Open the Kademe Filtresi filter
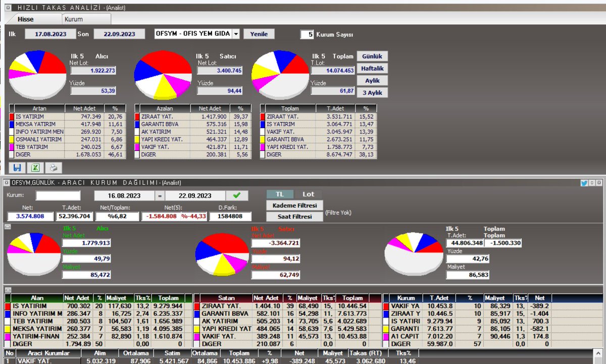606x364 pixels. pos(294,205)
